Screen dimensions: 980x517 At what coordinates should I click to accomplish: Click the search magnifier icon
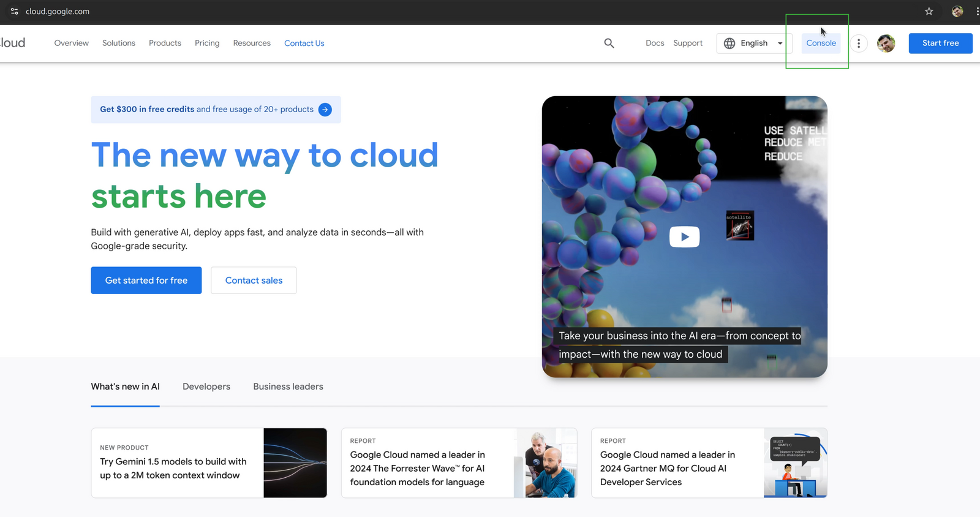click(609, 43)
